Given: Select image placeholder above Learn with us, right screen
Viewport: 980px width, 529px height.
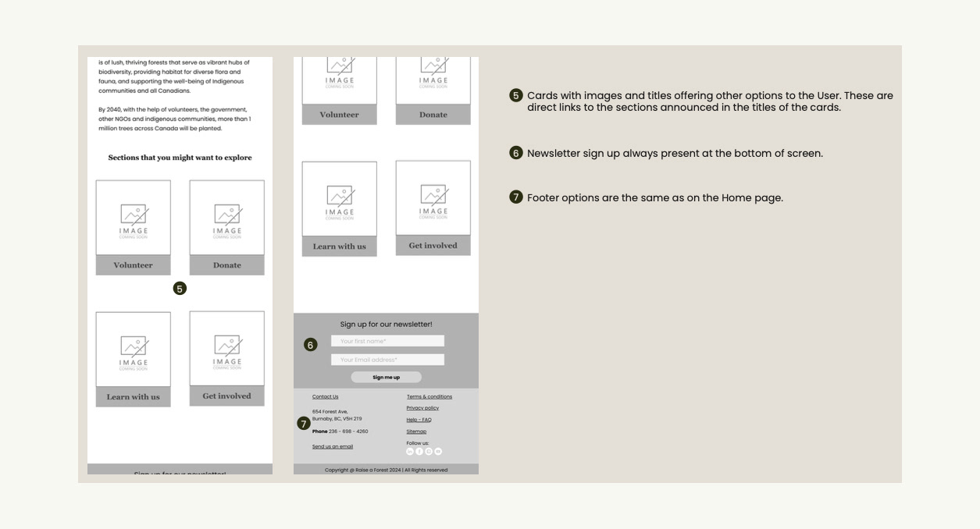Looking at the screenshot, I should pyautogui.click(x=339, y=199).
